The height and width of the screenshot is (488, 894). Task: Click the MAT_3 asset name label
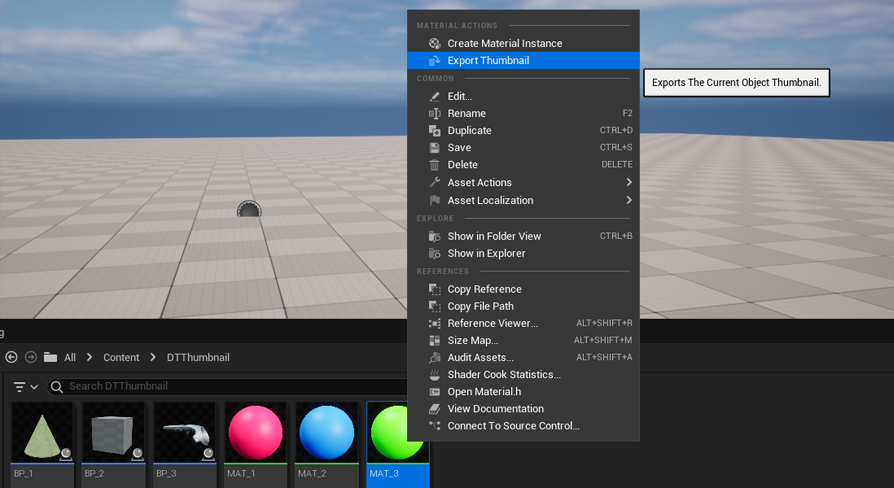coord(384,474)
